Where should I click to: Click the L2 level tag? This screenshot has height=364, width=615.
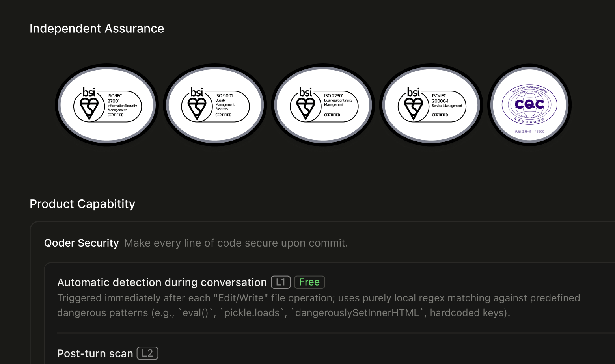[x=147, y=353]
